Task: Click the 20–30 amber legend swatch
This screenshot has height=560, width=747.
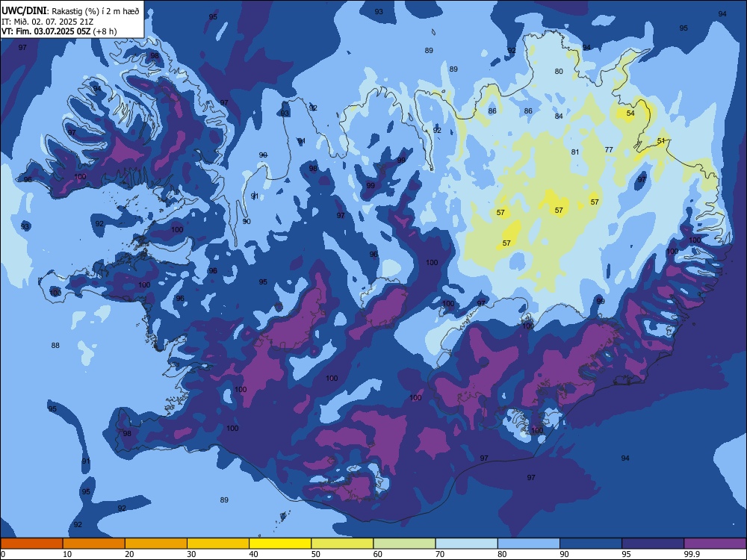Action: click(156, 544)
